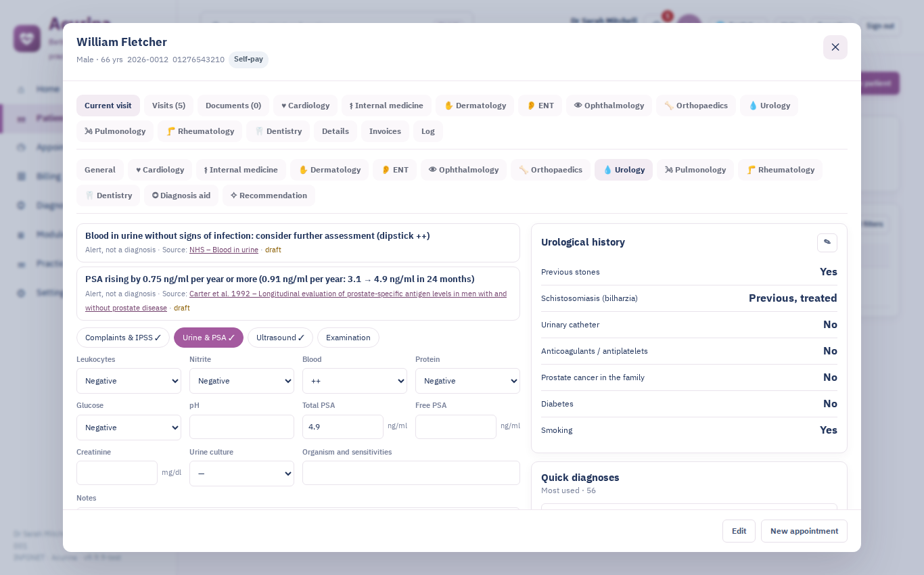Open the Ophthalmology tab in the top row
This screenshot has height=575, width=924.
[609, 106]
